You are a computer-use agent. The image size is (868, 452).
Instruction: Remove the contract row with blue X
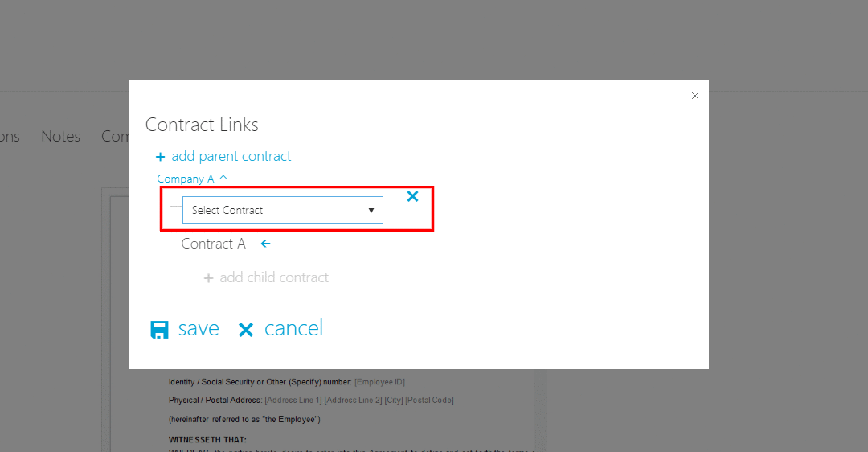[x=412, y=196]
